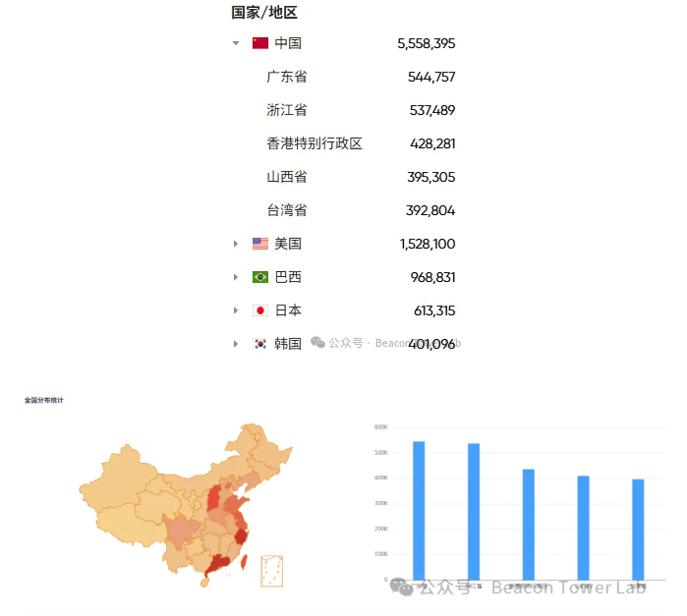Click the South Korea flag icon
Image resolution: width=687 pixels, height=616 pixels.
coord(260,344)
